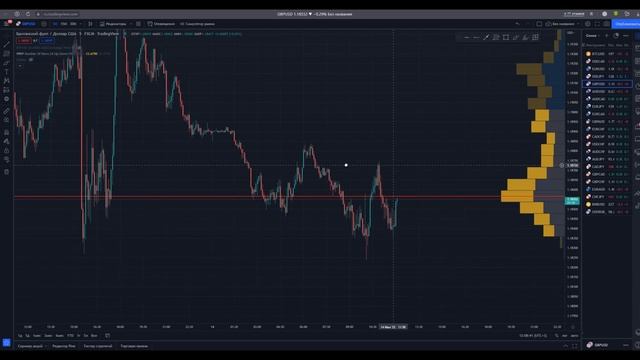Open the Indicator Templates menu
The width and height of the screenshot is (640, 360).
tap(138, 24)
